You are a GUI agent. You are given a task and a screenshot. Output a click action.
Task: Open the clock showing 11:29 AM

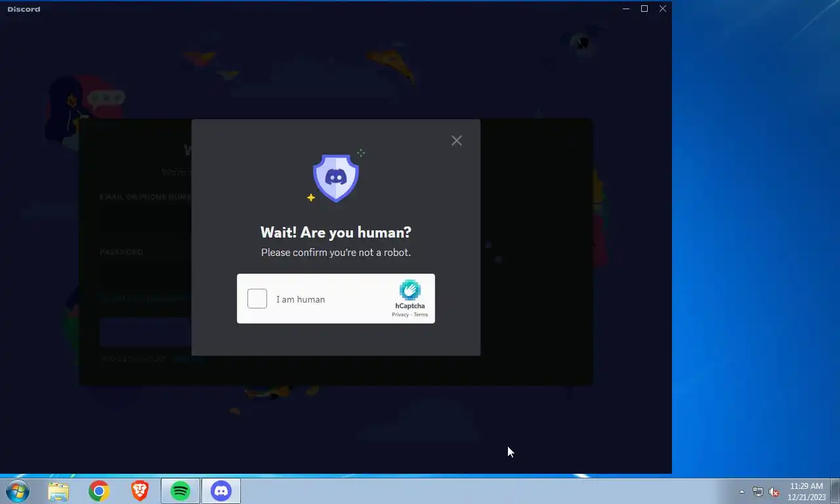point(807,492)
